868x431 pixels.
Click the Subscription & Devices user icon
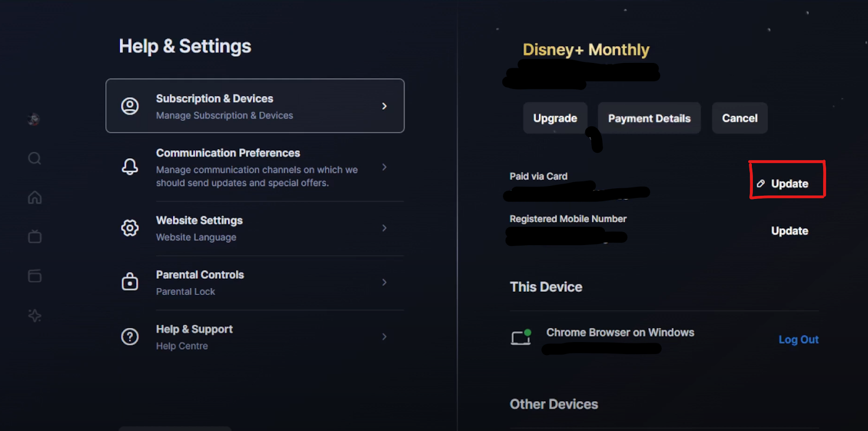(130, 106)
